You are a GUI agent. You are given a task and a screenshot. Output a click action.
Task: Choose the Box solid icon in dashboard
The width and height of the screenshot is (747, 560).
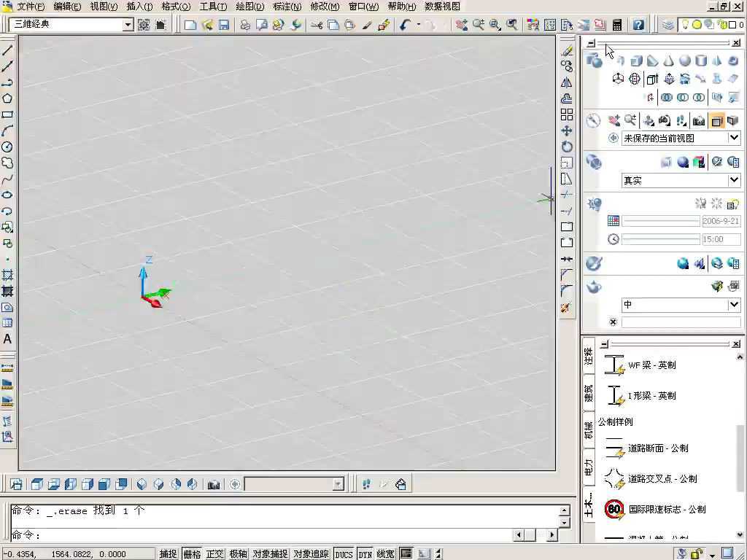(x=636, y=61)
